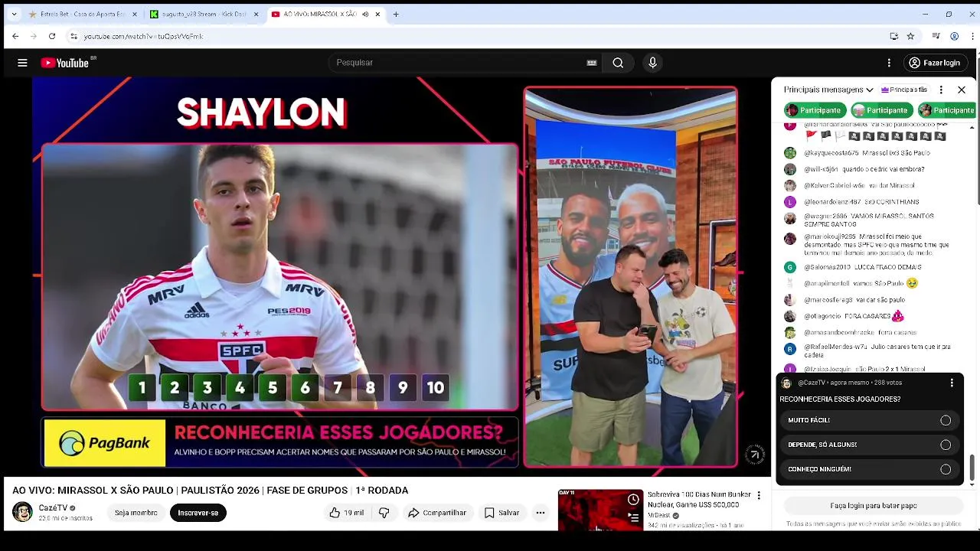Add MrBeast video to queue icon
Image resolution: width=980 pixels, height=551 pixels.
point(633,518)
